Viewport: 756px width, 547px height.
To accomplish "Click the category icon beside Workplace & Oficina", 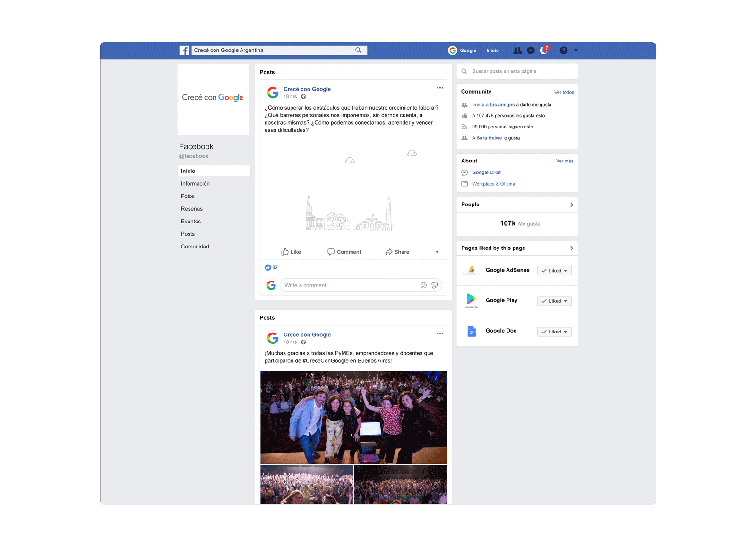I will pos(464,184).
